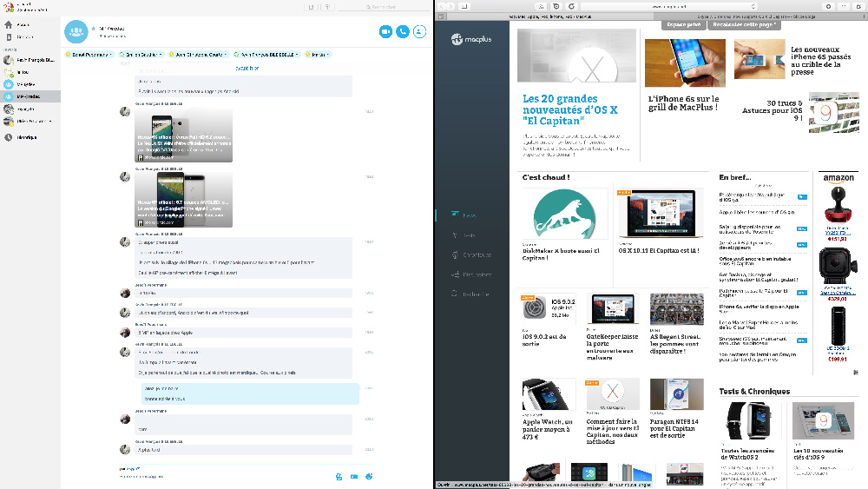Screen dimensions: 868x489
Task: Open 'L'iPhone 6s sur le grill' article
Action: (x=684, y=103)
